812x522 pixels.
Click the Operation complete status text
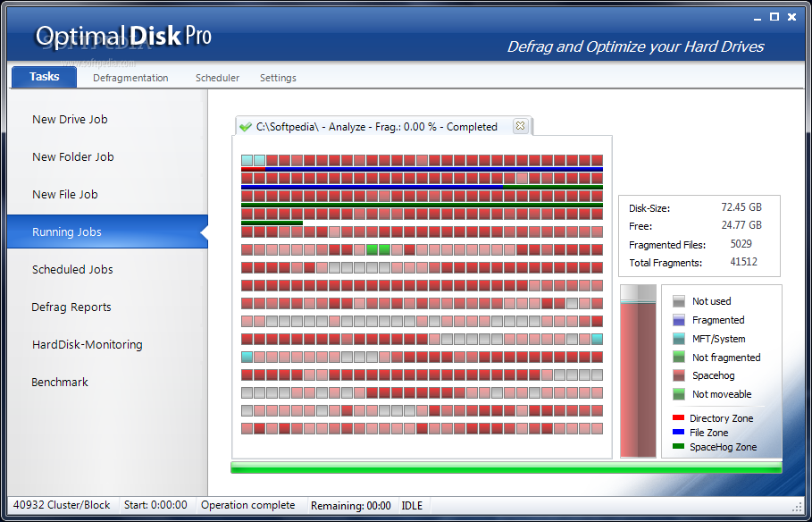[x=248, y=505]
